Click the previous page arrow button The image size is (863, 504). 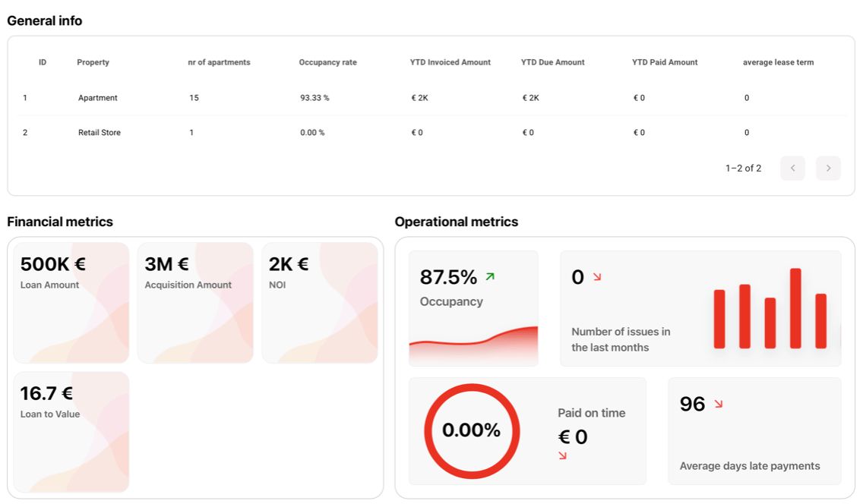(792, 168)
